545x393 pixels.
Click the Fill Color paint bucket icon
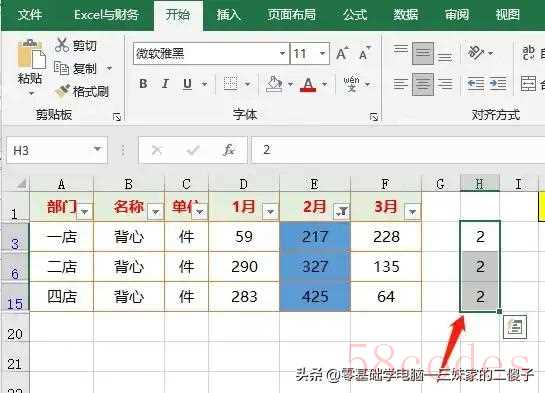coord(274,84)
